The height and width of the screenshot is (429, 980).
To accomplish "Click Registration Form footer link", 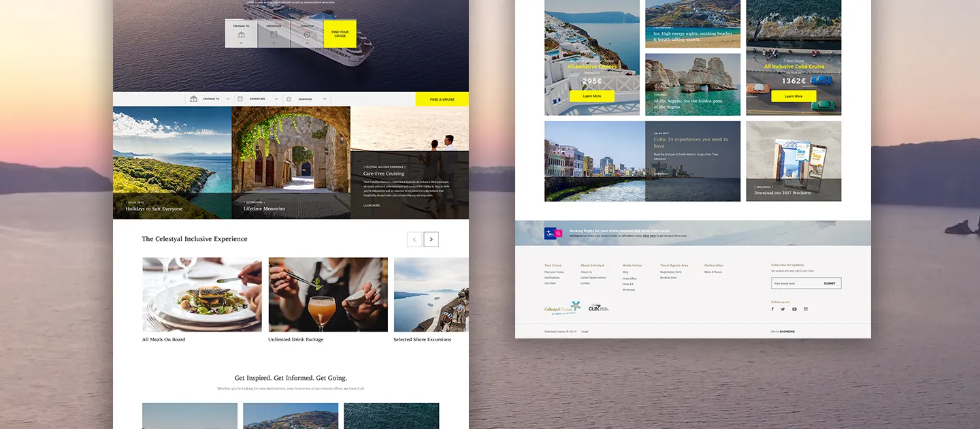I will (671, 272).
